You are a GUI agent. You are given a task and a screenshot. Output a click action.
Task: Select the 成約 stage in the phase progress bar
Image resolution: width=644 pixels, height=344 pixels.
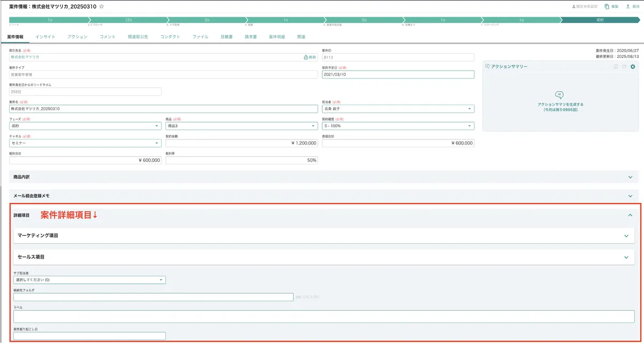tap(599, 20)
